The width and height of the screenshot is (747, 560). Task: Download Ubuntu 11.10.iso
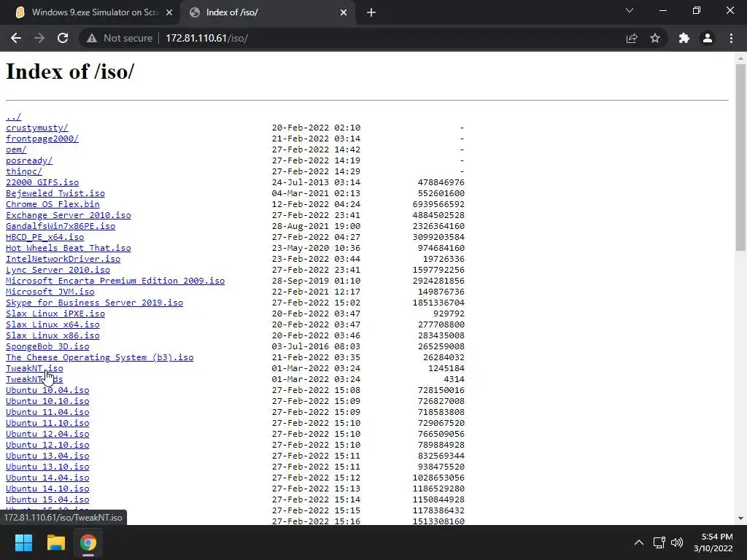pyautogui.click(x=47, y=424)
